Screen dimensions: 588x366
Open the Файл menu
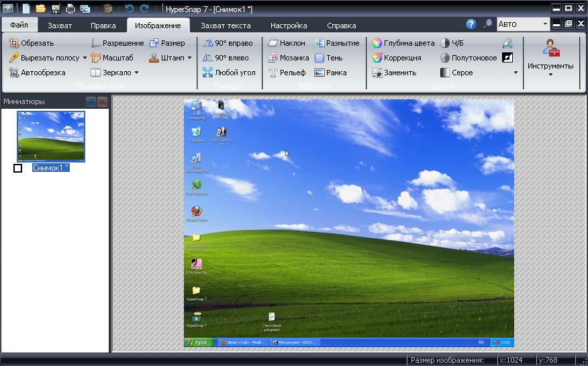pos(19,25)
